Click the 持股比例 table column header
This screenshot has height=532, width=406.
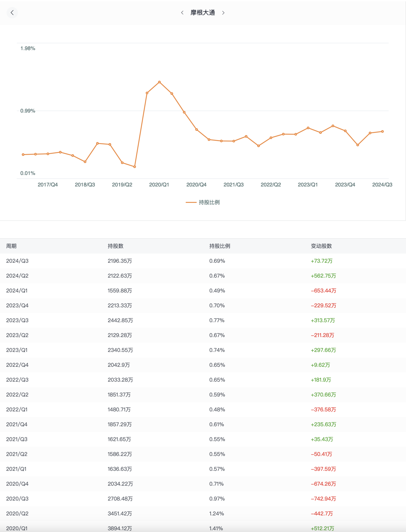[x=220, y=246]
